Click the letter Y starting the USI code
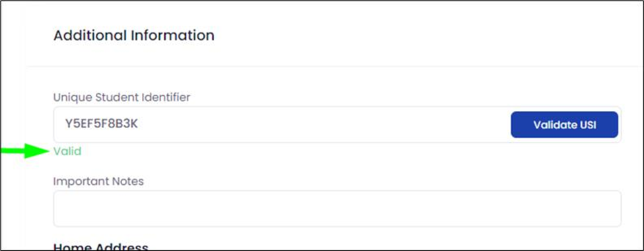 [69, 124]
